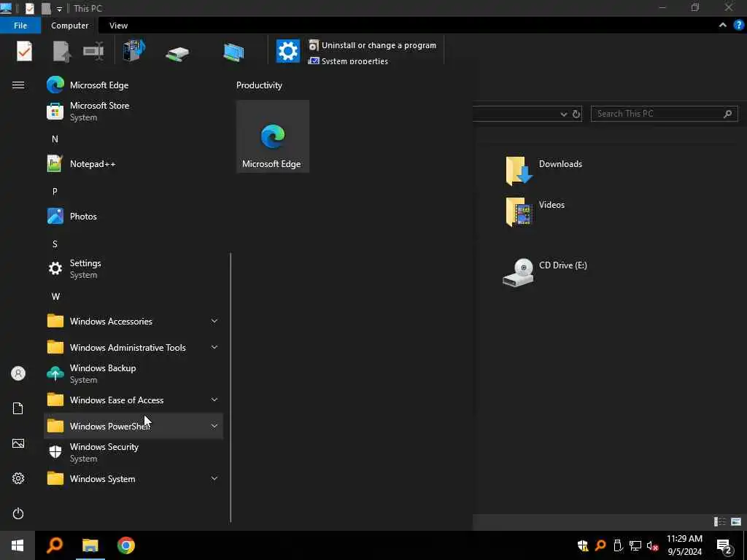Viewport: 747px width, 560px height.
Task: Open the orange search app on the taskbar
Action: [54, 545]
